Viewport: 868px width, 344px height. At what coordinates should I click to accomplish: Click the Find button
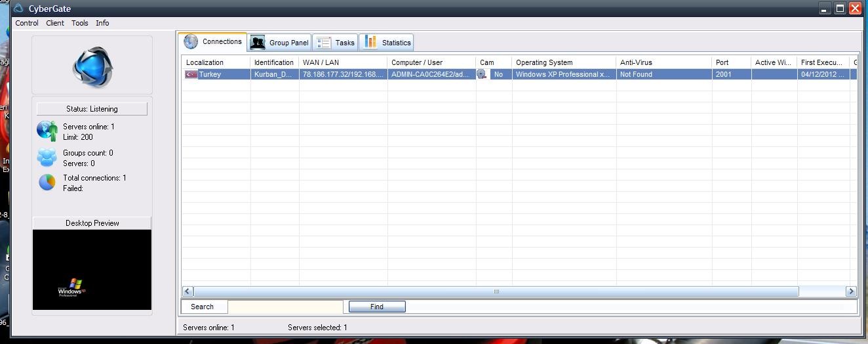pos(377,307)
